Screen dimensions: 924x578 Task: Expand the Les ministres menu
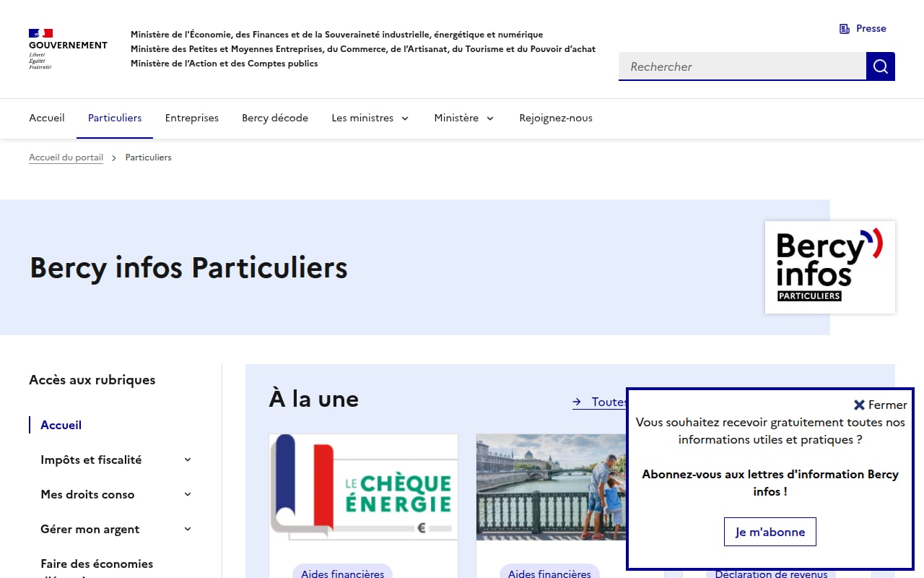(x=370, y=118)
